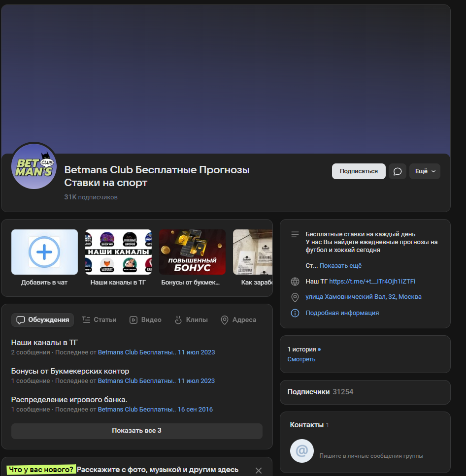
Task: Click author link dated 11 июл 2023 under Наши каналы
Action: click(x=156, y=352)
